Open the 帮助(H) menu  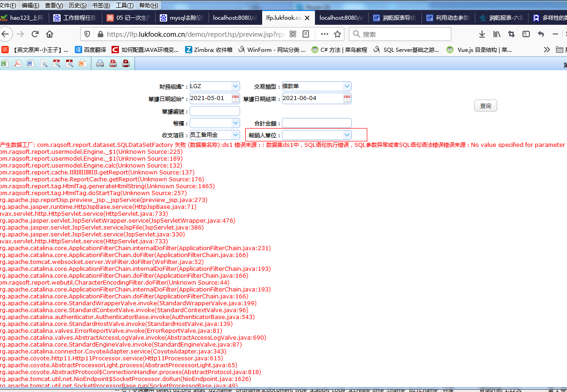[148, 6]
